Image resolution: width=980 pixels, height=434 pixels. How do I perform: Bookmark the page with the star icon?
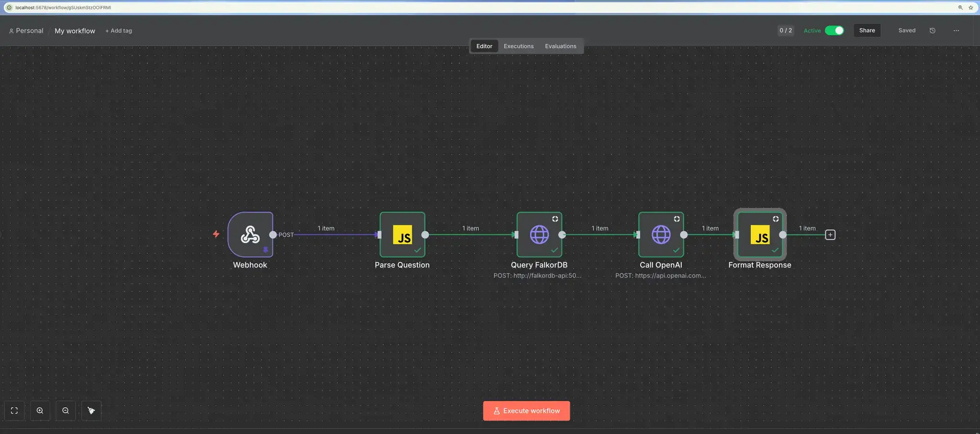click(972, 7)
